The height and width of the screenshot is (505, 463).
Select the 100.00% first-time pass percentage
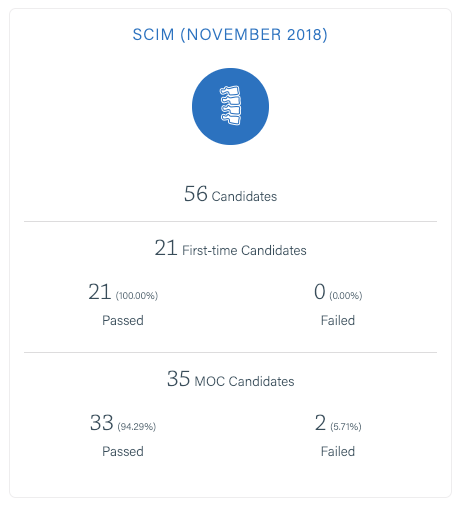tap(137, 296)
